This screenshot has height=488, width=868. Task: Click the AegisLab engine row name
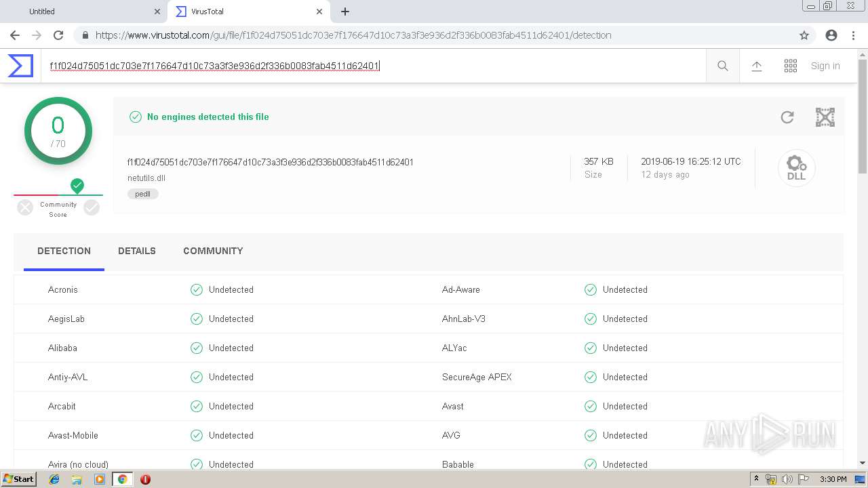66,319
